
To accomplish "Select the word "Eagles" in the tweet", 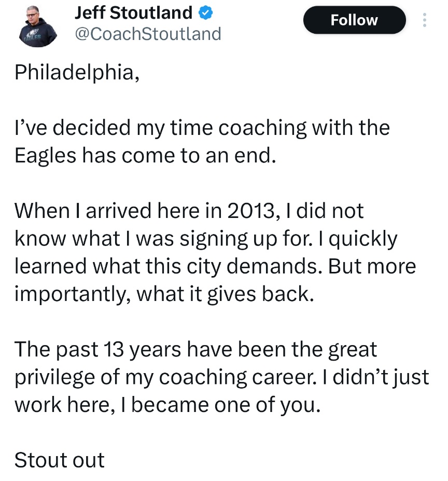I will [x=45, y=156].
